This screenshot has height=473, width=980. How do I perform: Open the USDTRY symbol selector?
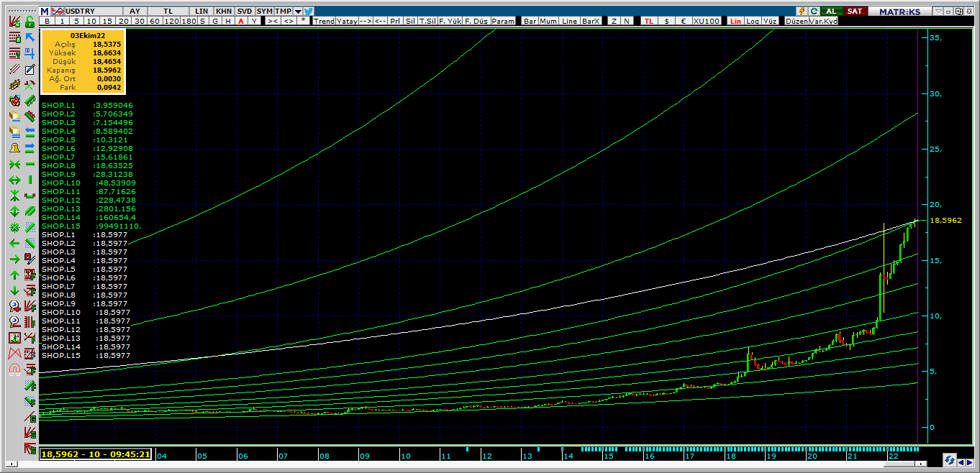coord(94,12)
